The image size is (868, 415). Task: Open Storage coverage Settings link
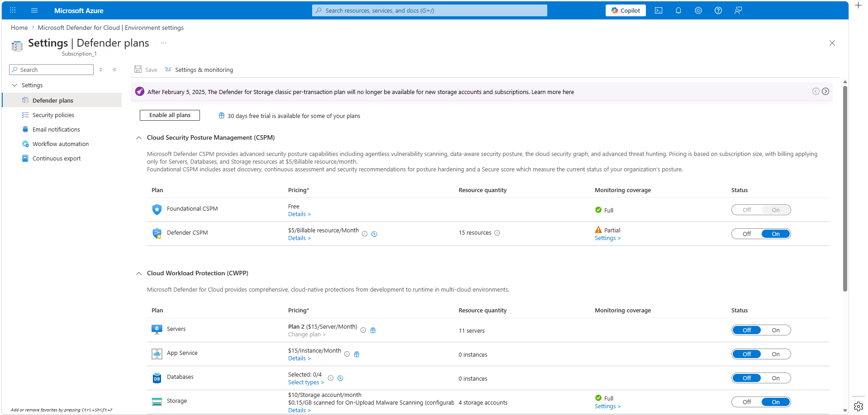coord(607,406)
